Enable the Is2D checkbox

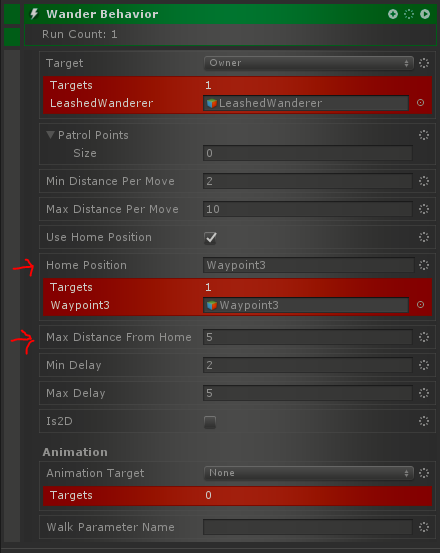210,422
